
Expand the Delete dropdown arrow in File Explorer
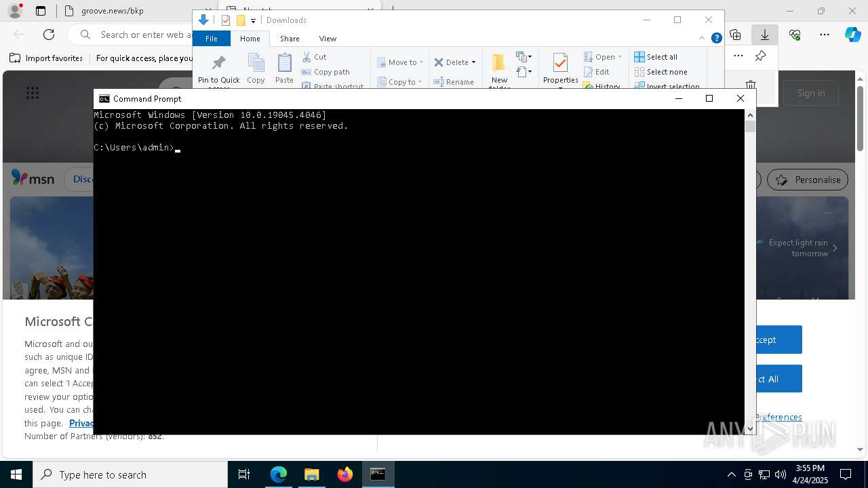point(473,62)
